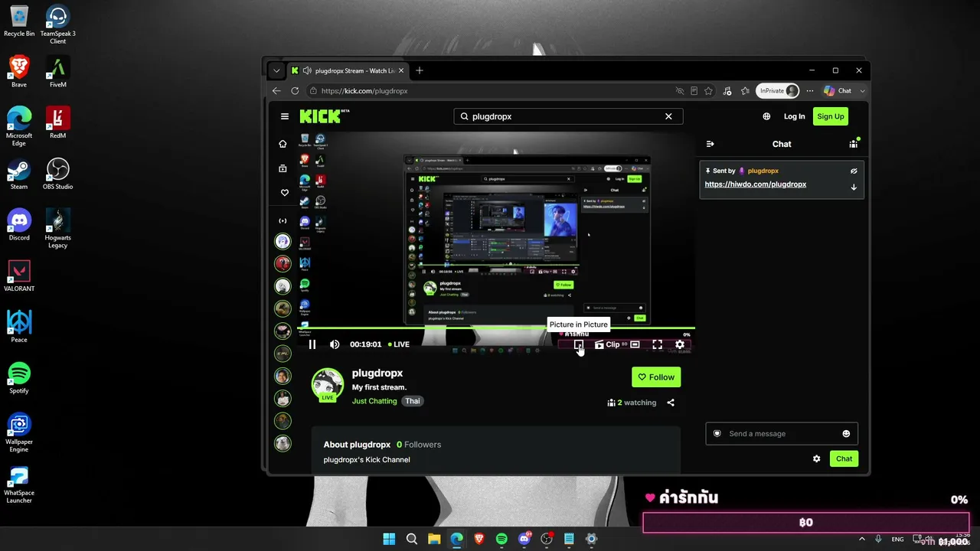
Task: Open the browser tab list dropdown
Action: pos(276,70)
